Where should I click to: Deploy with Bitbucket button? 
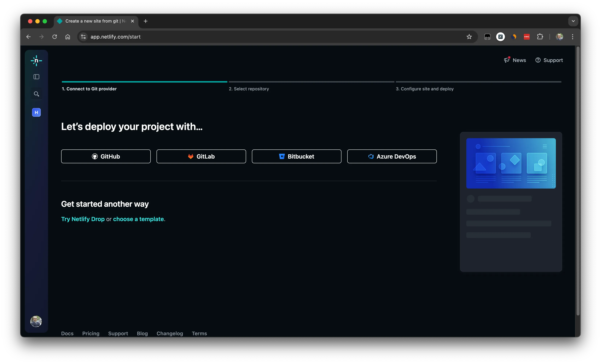point(297,156)
